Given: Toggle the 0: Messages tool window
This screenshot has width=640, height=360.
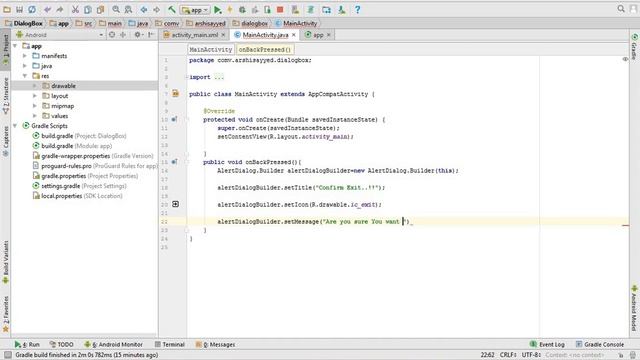Looking at the screenshot, I should click(x=215, y=344).
